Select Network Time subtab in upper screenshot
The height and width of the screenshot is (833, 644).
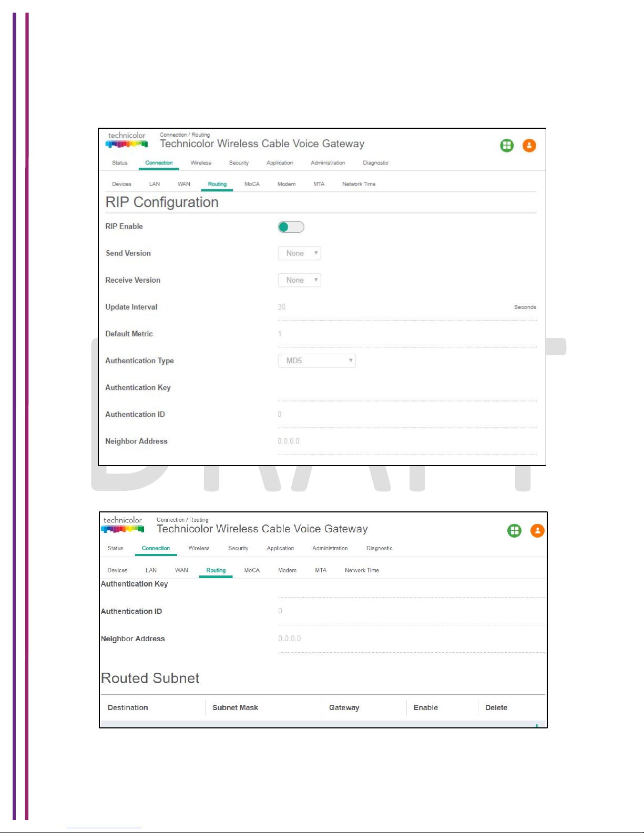pyautogui.click(x=359, y=184)
